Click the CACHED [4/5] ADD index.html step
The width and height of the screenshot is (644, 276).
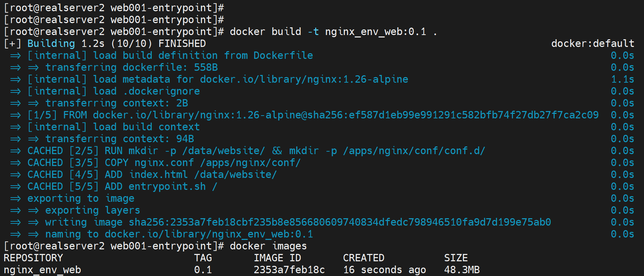pyautogui.click(x=152, y=174)
